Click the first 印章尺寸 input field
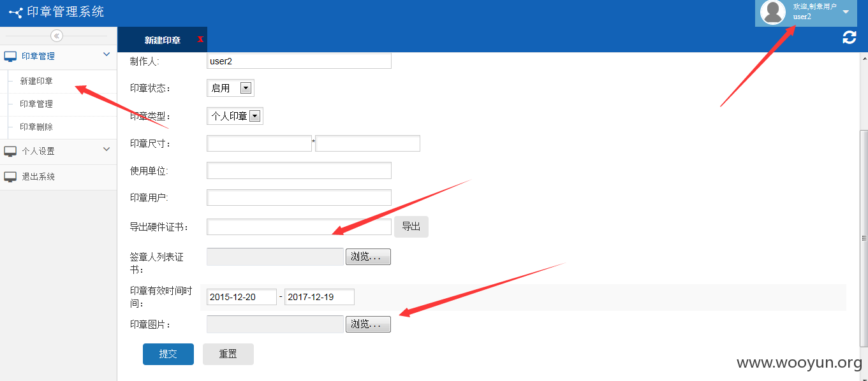 pos(259,143)
